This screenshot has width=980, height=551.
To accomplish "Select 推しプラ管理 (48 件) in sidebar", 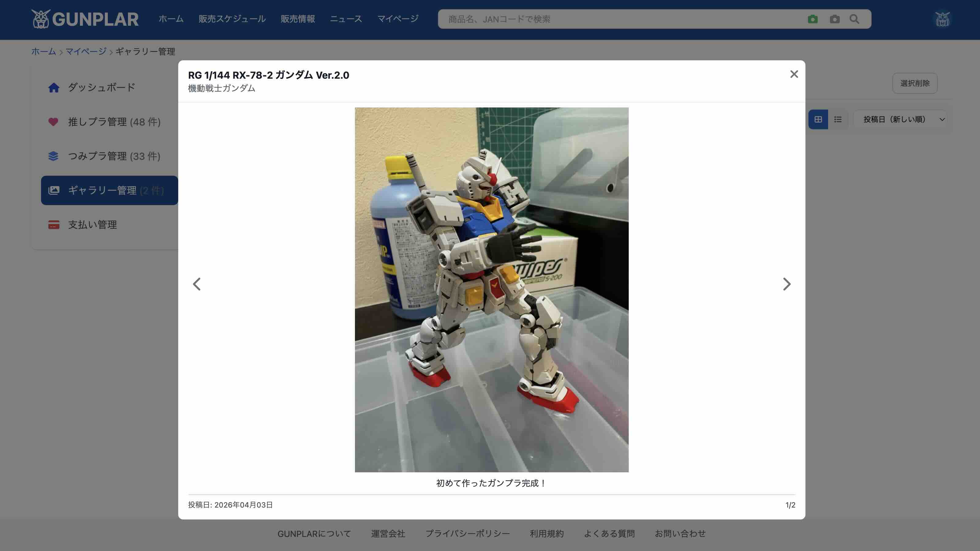I will (110, 122).
